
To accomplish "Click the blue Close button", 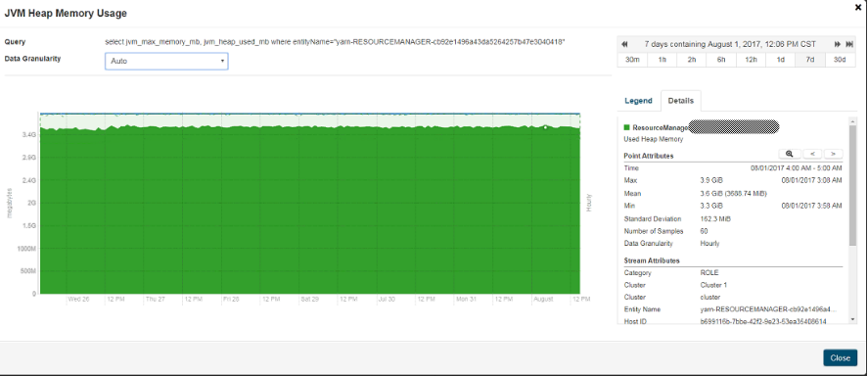I will pos(840,357).
